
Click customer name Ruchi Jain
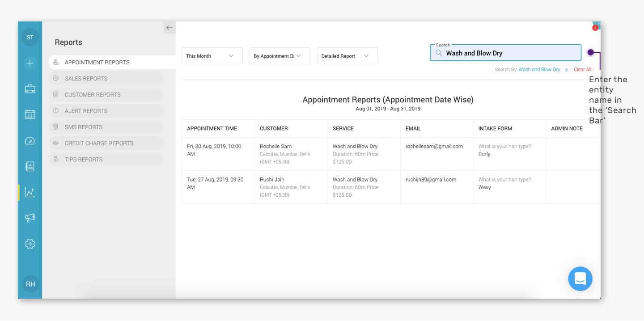[x=272, y=179]
